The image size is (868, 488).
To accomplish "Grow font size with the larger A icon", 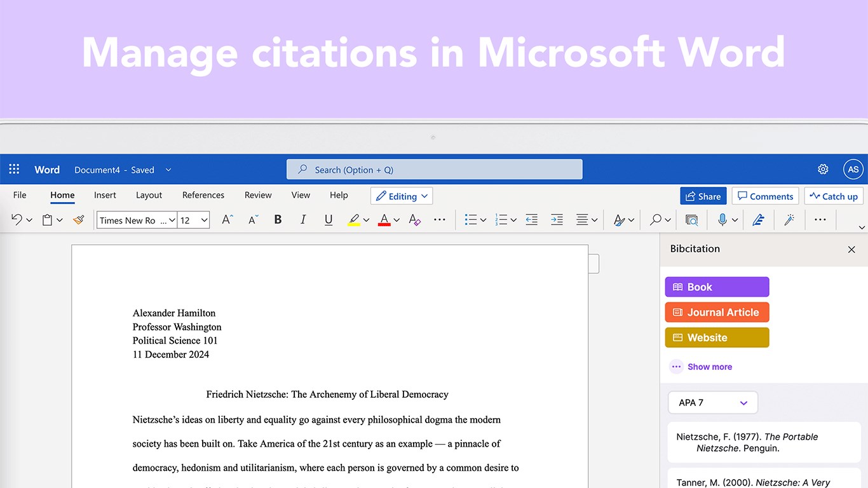I will click(227, 220).
